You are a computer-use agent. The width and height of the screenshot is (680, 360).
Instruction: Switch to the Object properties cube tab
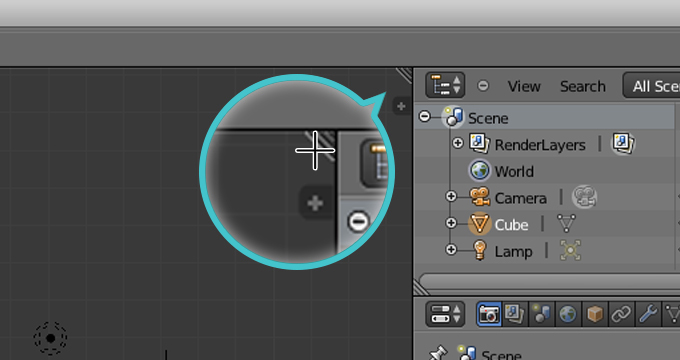(595, 314)
